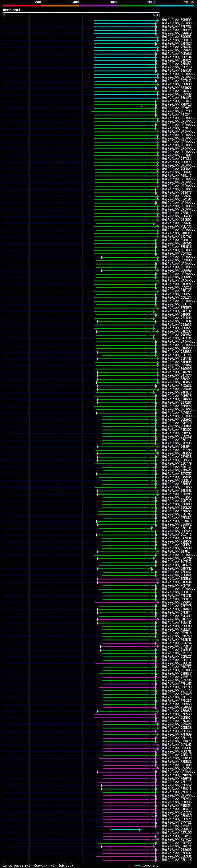The width and height of the screenshot is (197, 868).
Task: Click the UniRef100_Q9QUR6 label
Action: click(x=177, y=162)
